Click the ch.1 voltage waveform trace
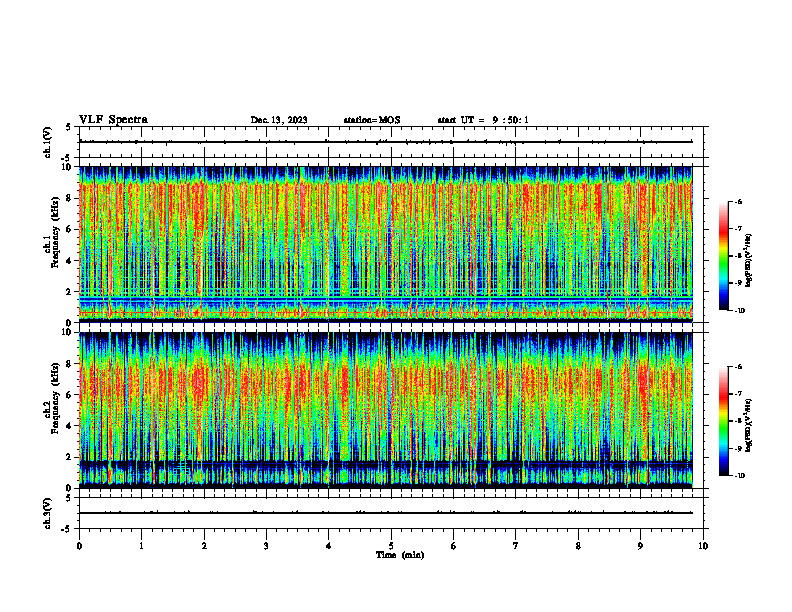Image resolution: width=792 pixels, height=612 pixels. 386,142
